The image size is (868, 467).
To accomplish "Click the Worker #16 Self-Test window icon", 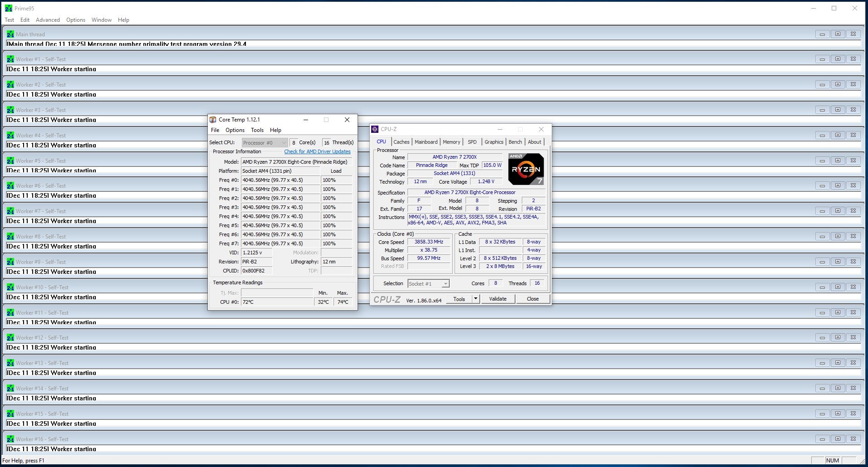I will pos(10,439).
